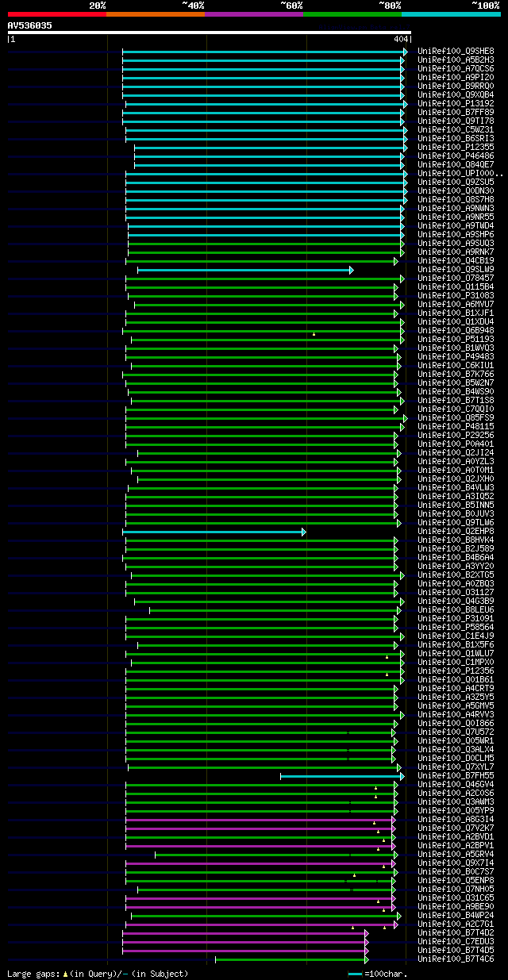This screenshot has height=980, width=508.
Task: Select the short cyan alignment bar of Q9SLW9
Action: pyautogui.click(x=244, y=270)
